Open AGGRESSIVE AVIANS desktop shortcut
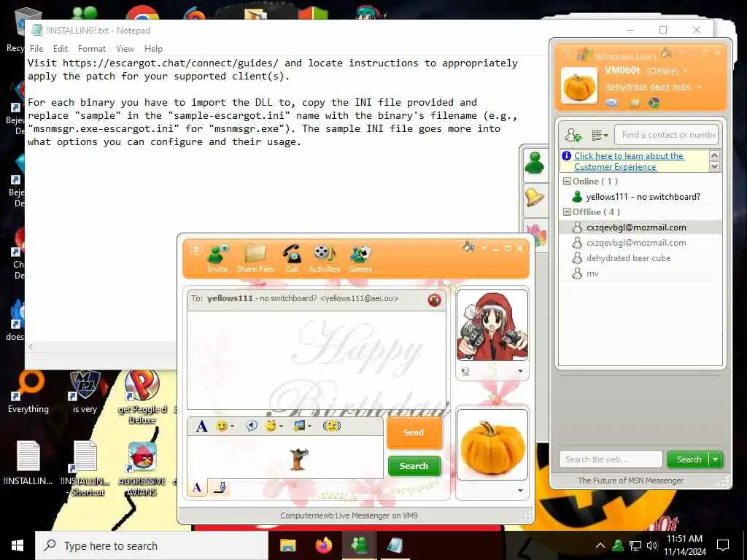Screen dimensions: 747x560 (142, 469)
